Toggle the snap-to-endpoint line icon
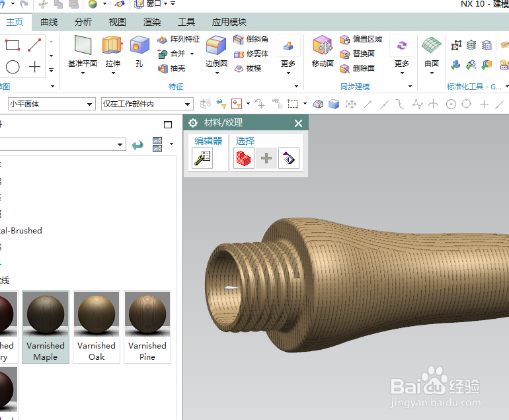The height and width of the screenshot is (420, 509). [368, 105]
